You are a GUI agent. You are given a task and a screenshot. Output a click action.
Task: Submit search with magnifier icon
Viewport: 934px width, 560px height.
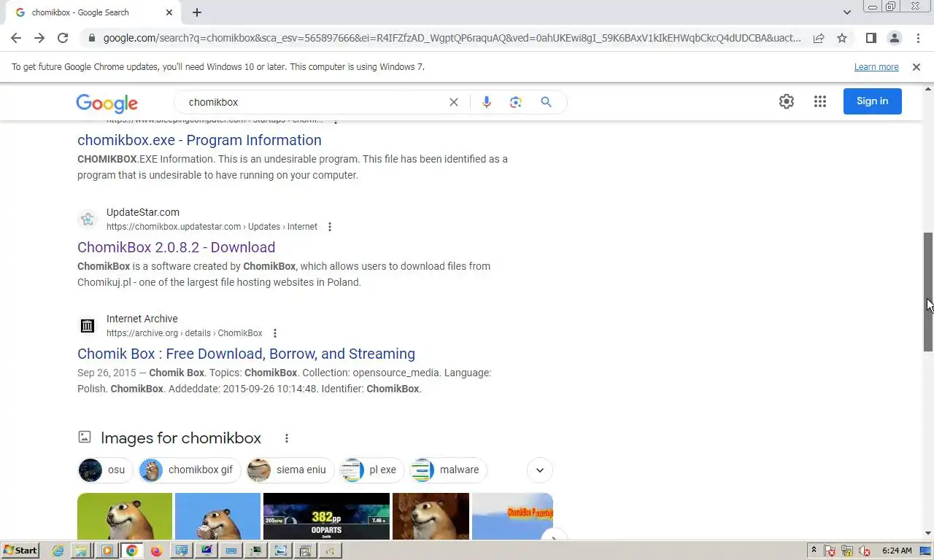click(x=546, y=102)
